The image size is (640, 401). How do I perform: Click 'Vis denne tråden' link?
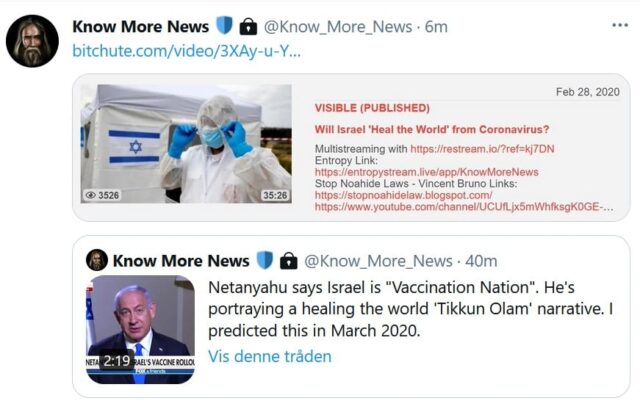[x=270, y=356]
